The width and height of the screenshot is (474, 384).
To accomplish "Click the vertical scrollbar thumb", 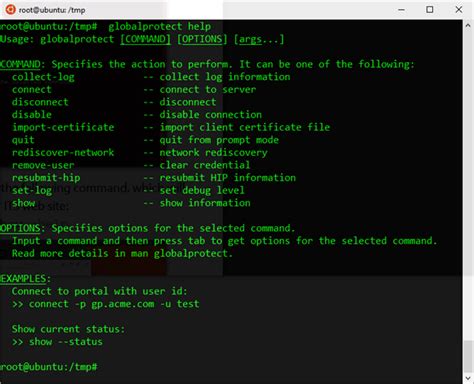I will tap(468, 356).
